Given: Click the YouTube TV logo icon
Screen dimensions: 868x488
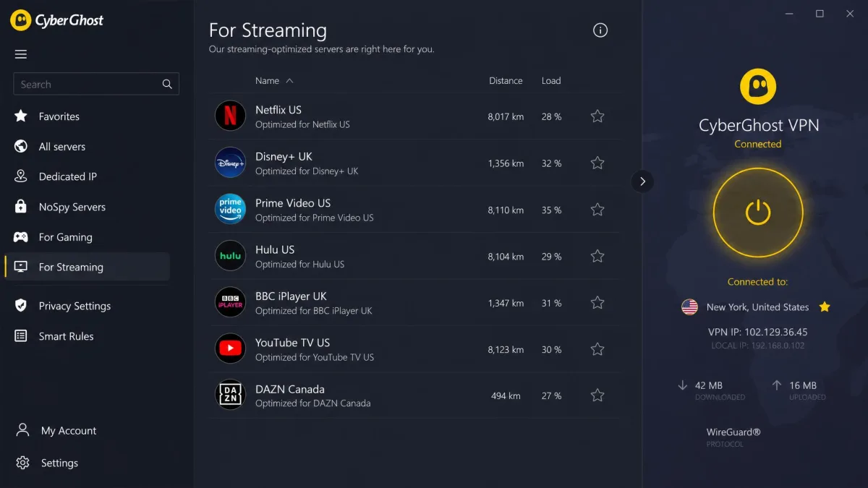Looking at the screenshot, I should point(230,349).
